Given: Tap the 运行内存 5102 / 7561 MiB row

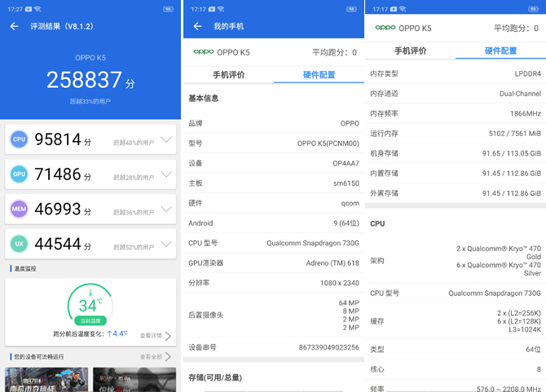Looking at the screenshot, I should [x=456, y=134].
